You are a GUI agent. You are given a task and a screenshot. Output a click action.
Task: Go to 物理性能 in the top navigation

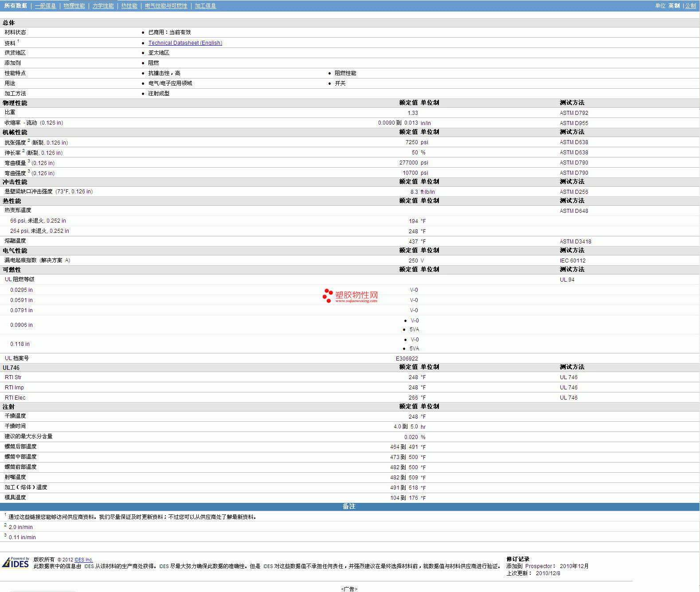[x=74, y=6]
